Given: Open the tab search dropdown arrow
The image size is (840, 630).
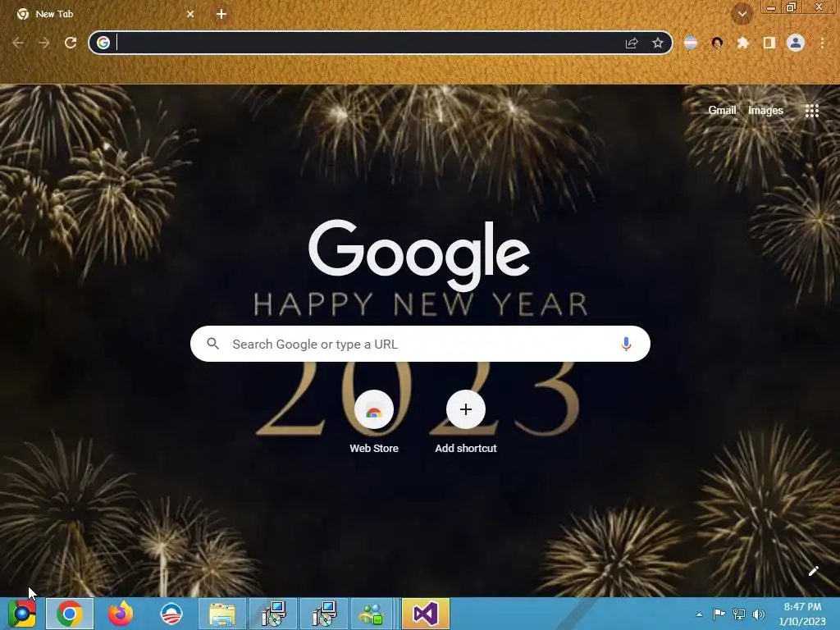Looking at the screenshot, I should [x=742, y=14].
